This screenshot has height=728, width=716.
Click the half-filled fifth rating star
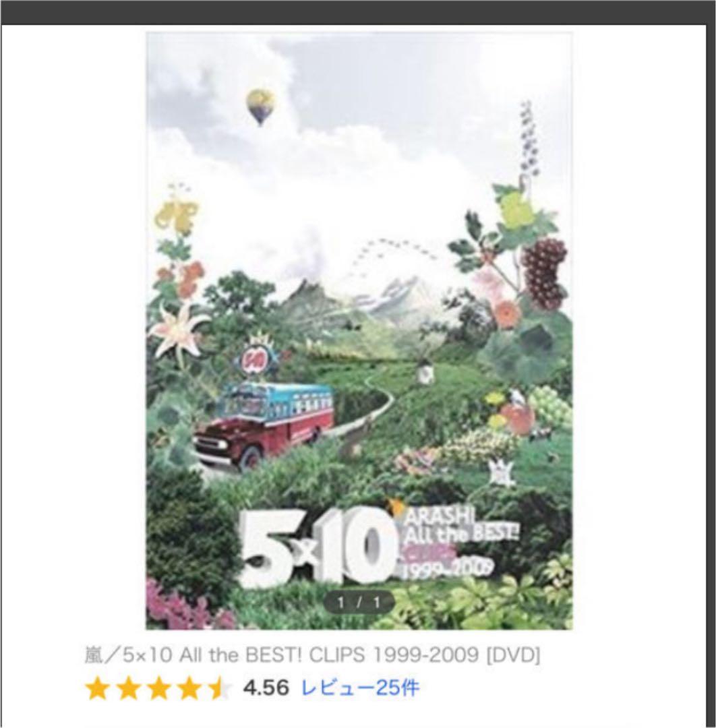click(x=219, y=688)
